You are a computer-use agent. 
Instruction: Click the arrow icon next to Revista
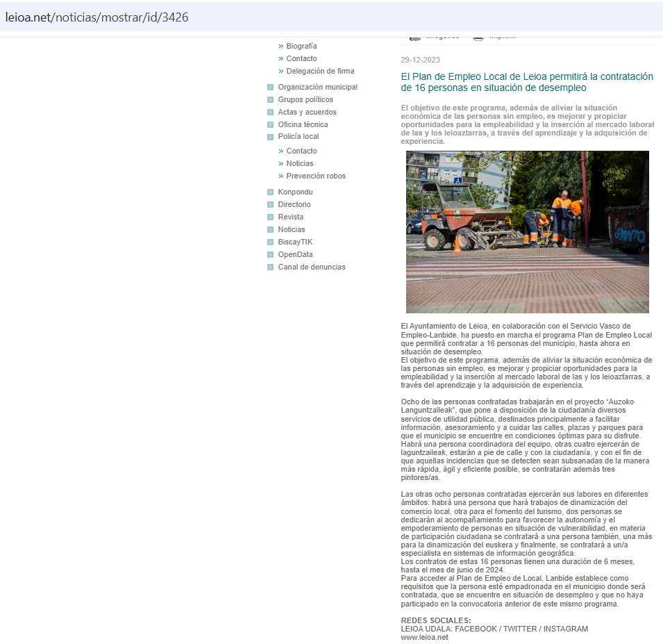(271, 217)
